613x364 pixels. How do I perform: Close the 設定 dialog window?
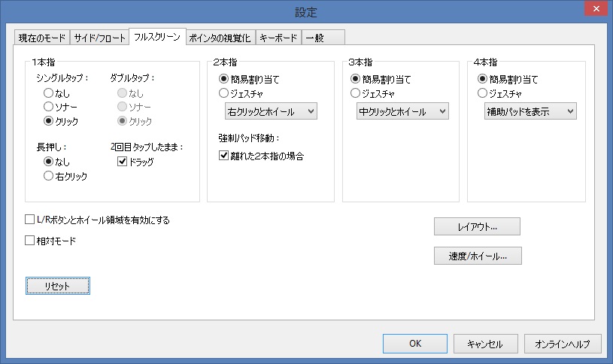[595, 11]
